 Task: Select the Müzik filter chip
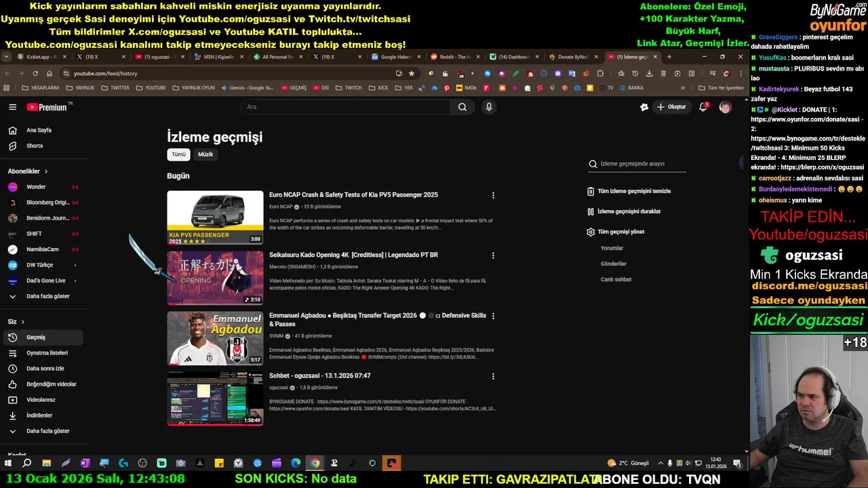coord(205,155)
